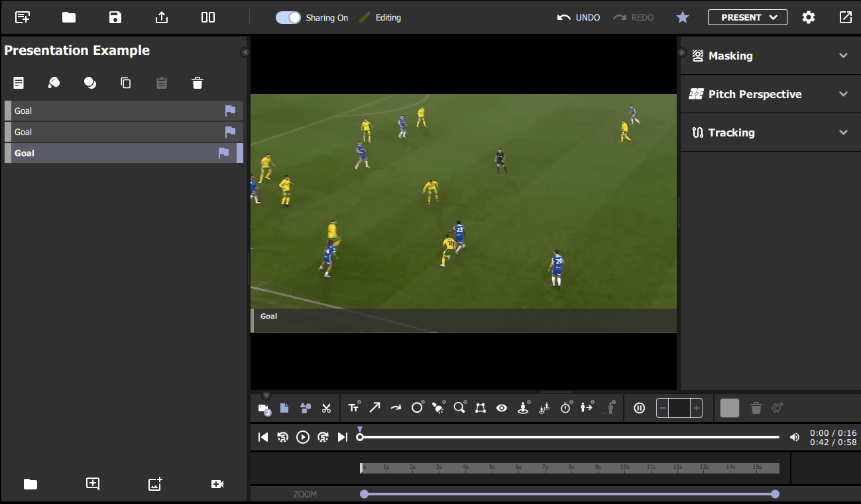The height and width of the screenshot is (504, 861).
Task: Click the Presentation Example title
Action: (x=77, y=50)
